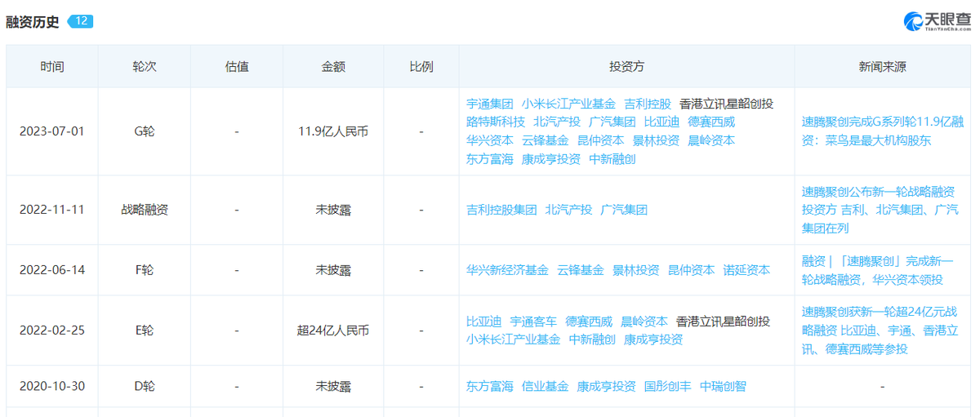
Task: Open 景林投资 link in F轮 row
Action: coord(636,270)
